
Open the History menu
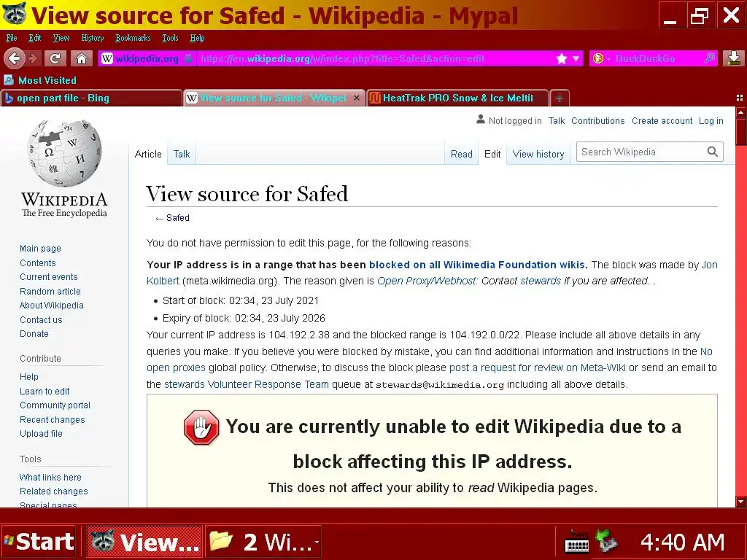tap(93, 38)
